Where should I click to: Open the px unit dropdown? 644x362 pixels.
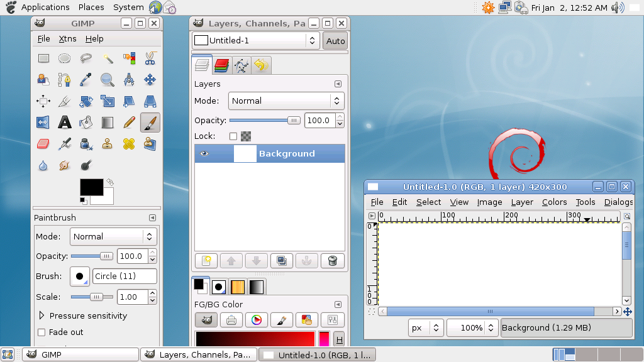coord(426,327)
